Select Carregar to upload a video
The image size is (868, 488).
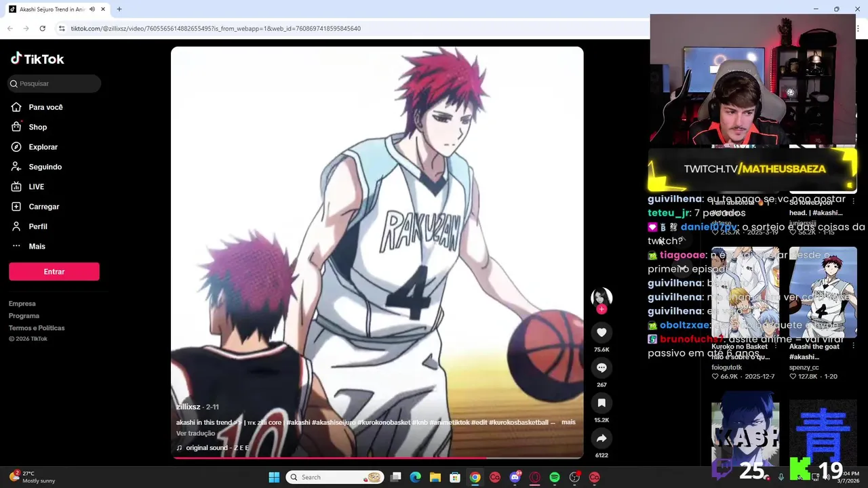click(35, 207)
